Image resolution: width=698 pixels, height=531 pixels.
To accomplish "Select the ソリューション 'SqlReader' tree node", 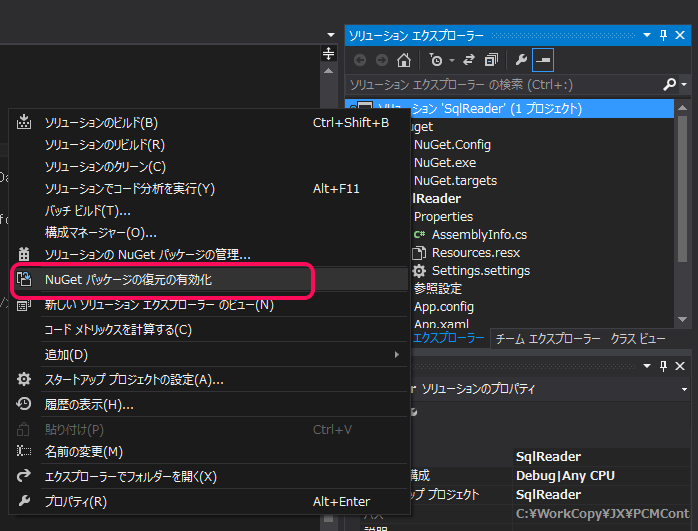I will 509,109.
